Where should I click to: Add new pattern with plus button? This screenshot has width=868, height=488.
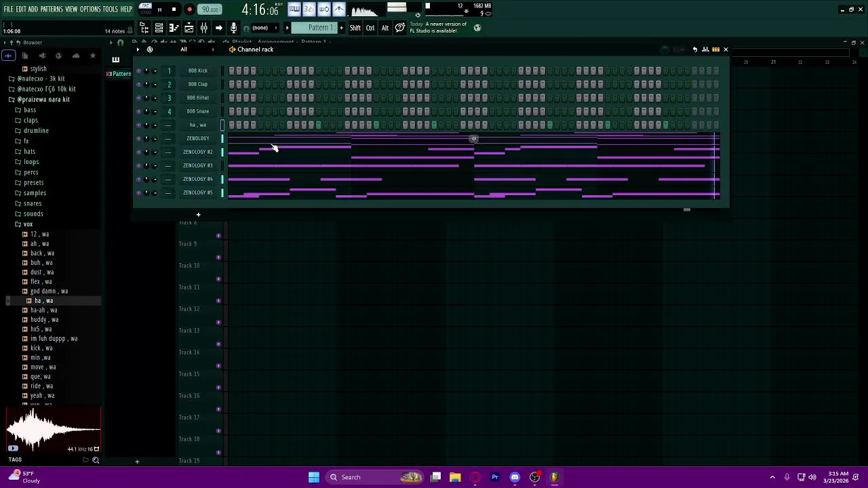click(x=341, y=28)
